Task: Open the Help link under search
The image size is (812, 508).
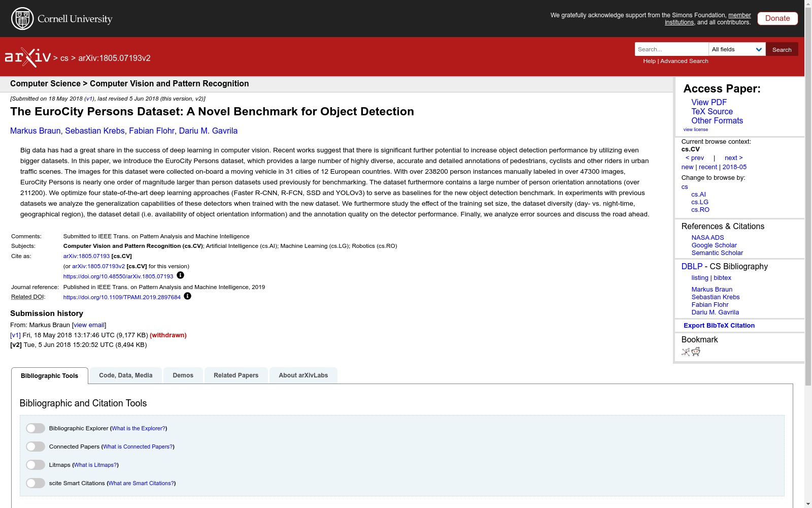Action: (650, 61)
